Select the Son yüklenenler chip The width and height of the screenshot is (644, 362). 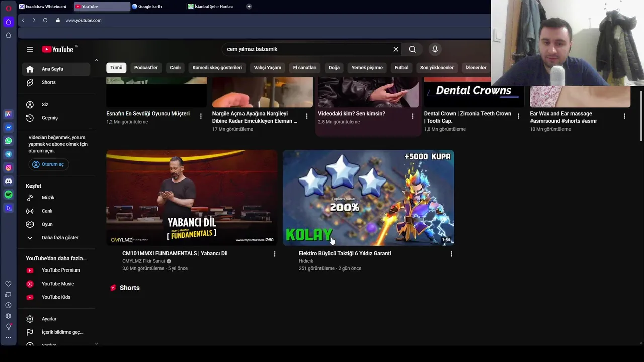coord(437,68)
